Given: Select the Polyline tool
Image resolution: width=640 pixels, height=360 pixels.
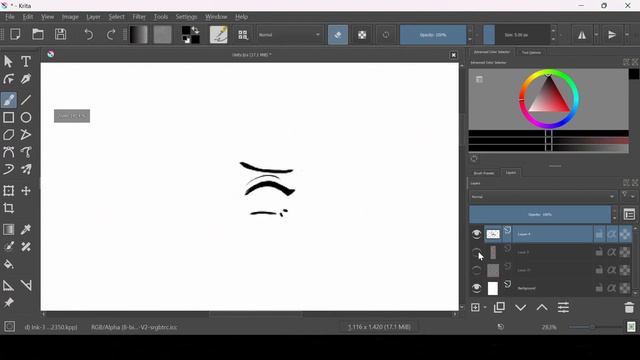Looking at the screenshot, I should (x=26, y=135).
